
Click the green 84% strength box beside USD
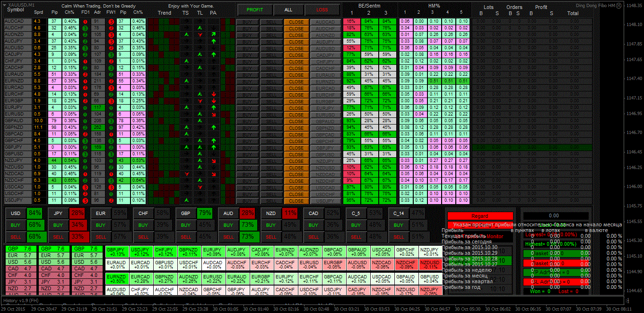coord(35,213)
